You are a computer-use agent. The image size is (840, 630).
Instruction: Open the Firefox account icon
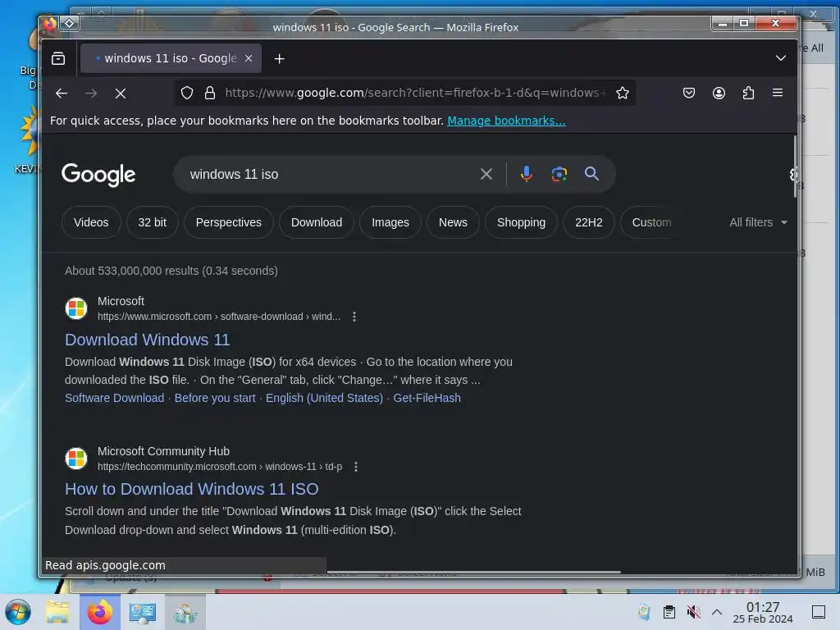[x=719, y=94]
